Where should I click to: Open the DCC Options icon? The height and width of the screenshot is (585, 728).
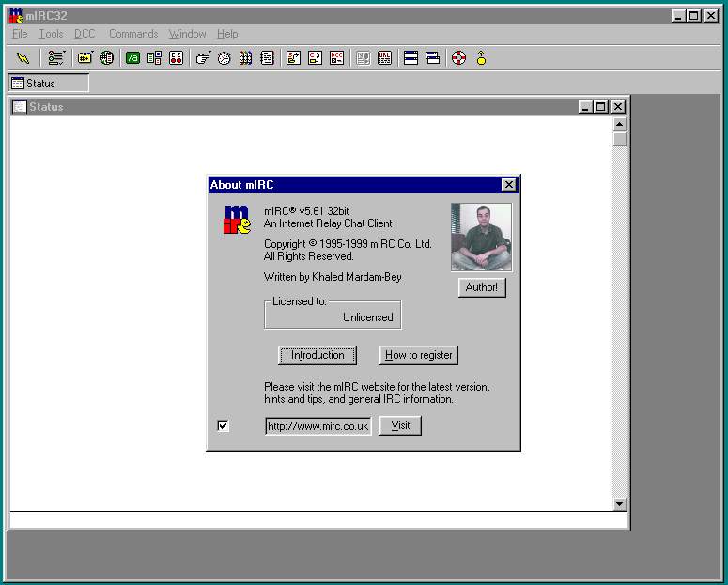pos(336,58)
